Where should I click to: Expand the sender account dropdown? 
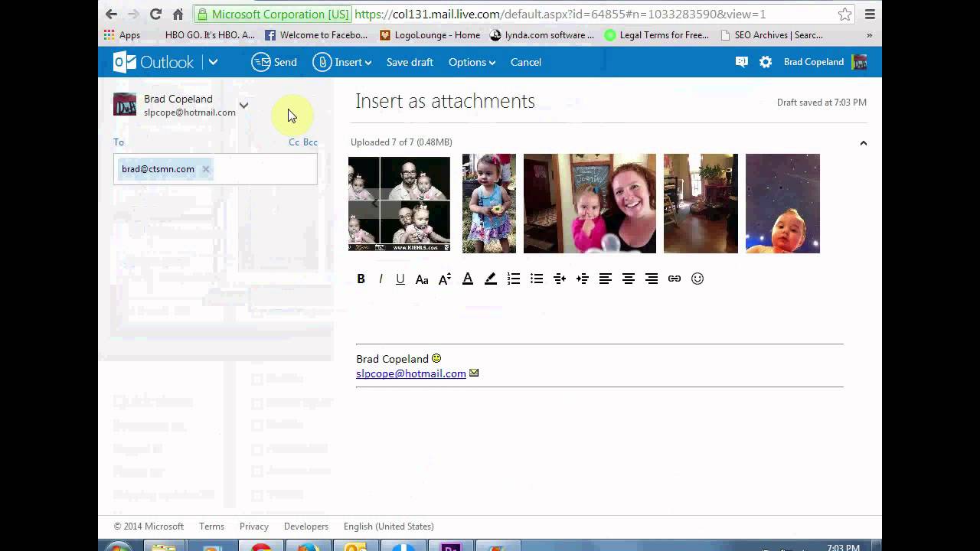[243, 106]
